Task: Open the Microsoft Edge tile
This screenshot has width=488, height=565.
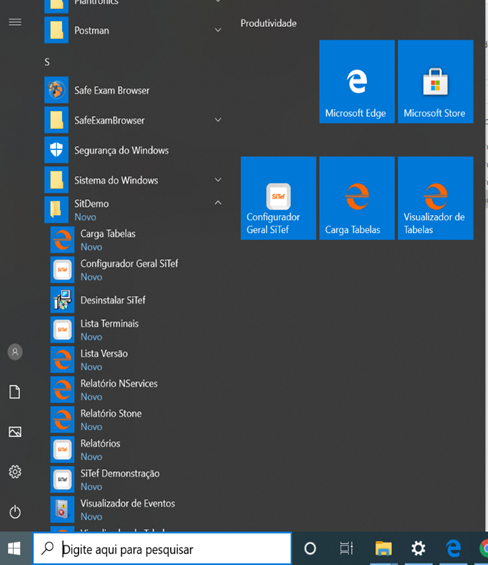Action: [x=357, y=81]
